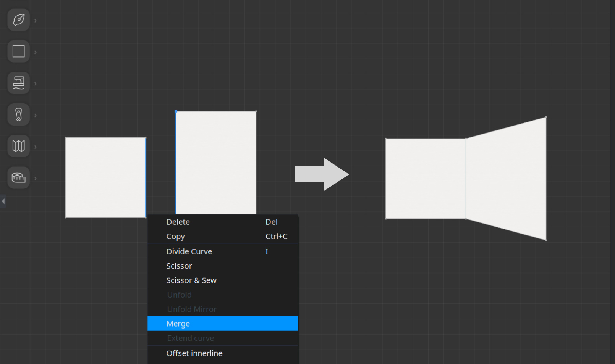Collapse the left toolbar with the arrow
Screen dimensions: 615x364
(x=3, y=201)
